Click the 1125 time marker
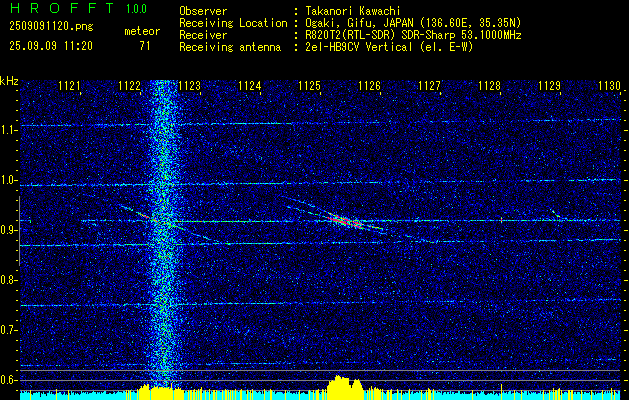This screenshot has width=629, height=400. pos(310,86)
